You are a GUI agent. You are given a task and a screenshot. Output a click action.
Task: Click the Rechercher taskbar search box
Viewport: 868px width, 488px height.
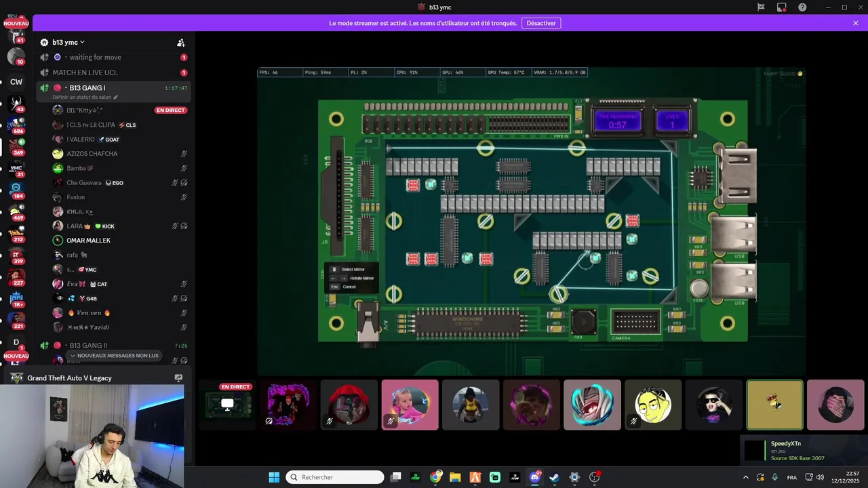click(335, 477)
